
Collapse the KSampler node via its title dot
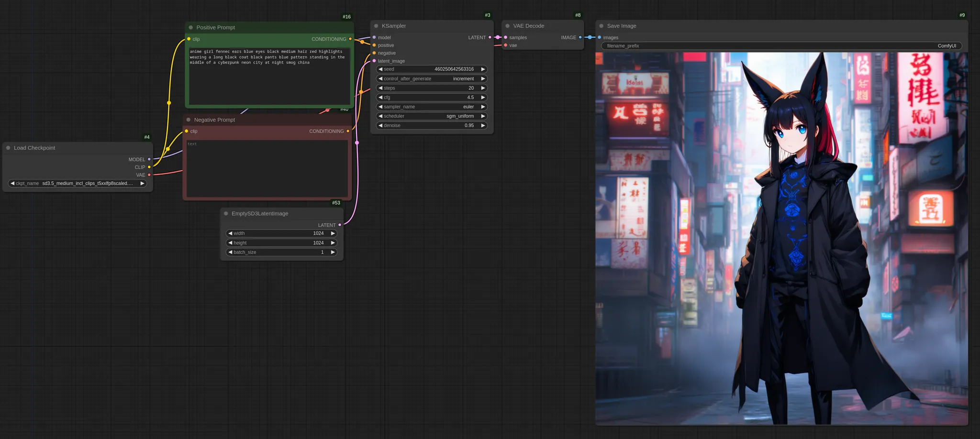[x=376, y=26]
